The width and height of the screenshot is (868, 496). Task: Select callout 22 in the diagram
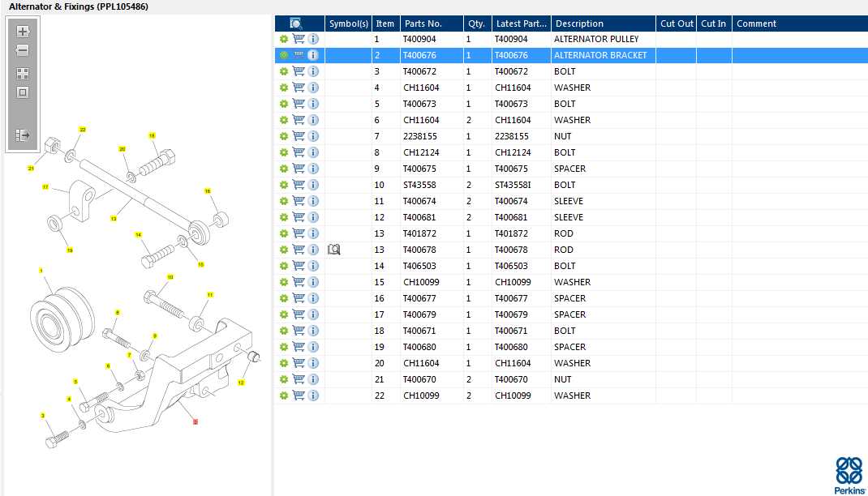(83, 130)
